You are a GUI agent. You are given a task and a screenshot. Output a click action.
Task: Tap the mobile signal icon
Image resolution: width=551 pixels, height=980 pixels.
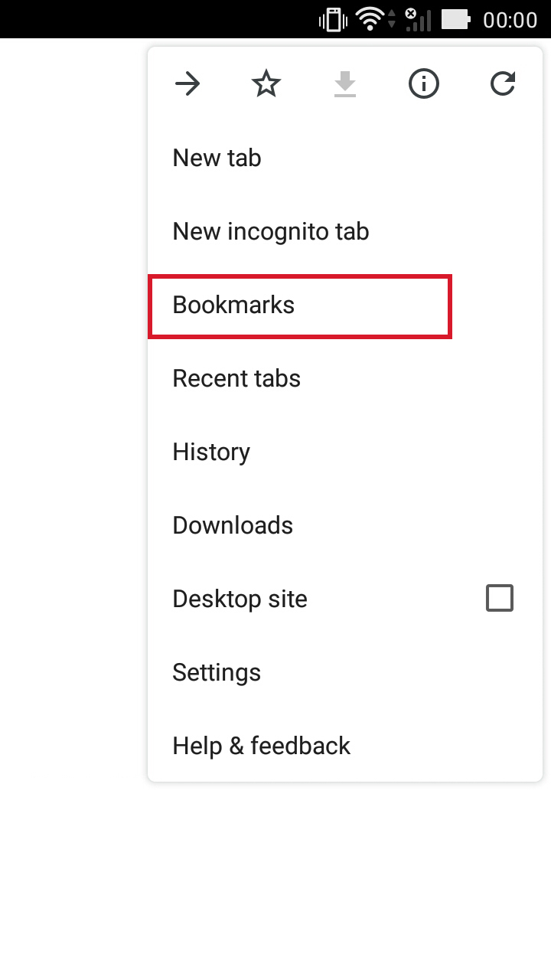tap(417, 19)
